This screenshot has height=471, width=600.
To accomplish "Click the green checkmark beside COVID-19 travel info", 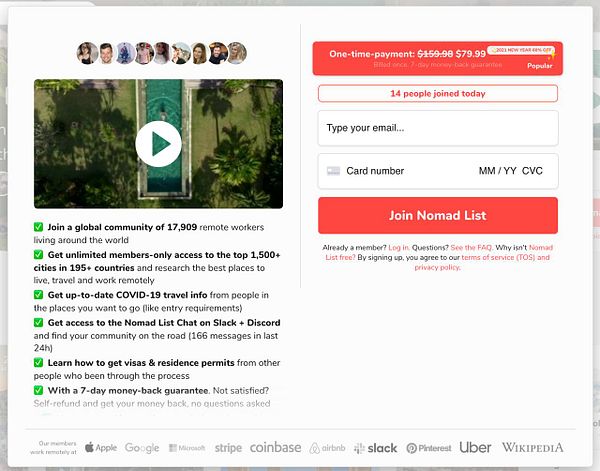I will [38, 295].
